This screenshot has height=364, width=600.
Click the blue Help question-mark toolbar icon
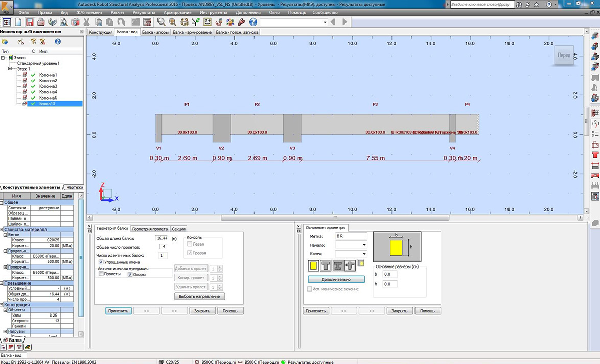click(253, 22)
